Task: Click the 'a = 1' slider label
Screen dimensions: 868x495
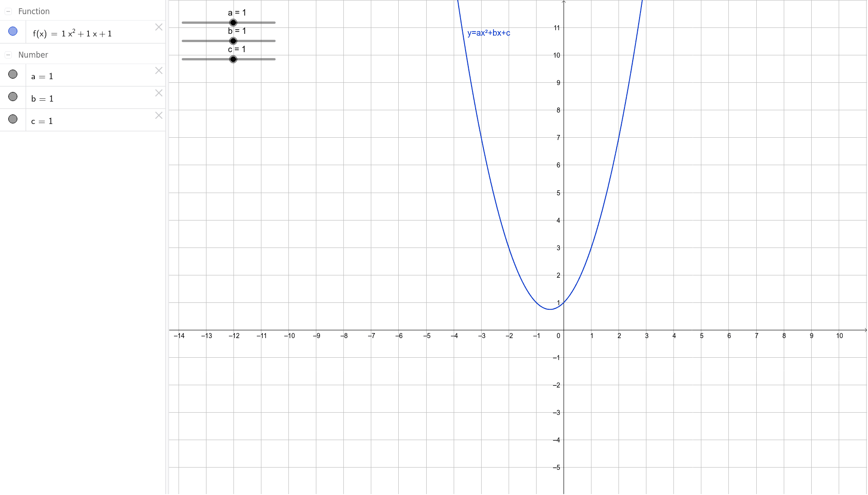Action: pyautogui.click(x=237, y=13)
